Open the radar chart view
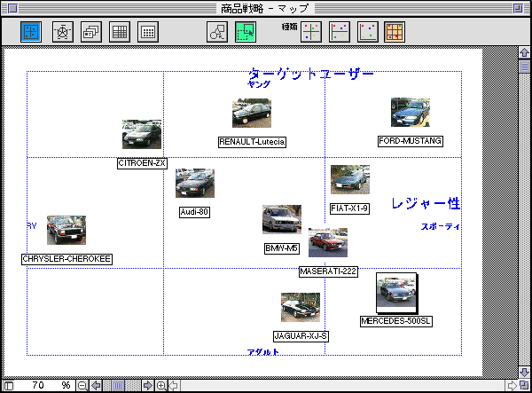The image size is (532, 393). (x=63, y=32)
